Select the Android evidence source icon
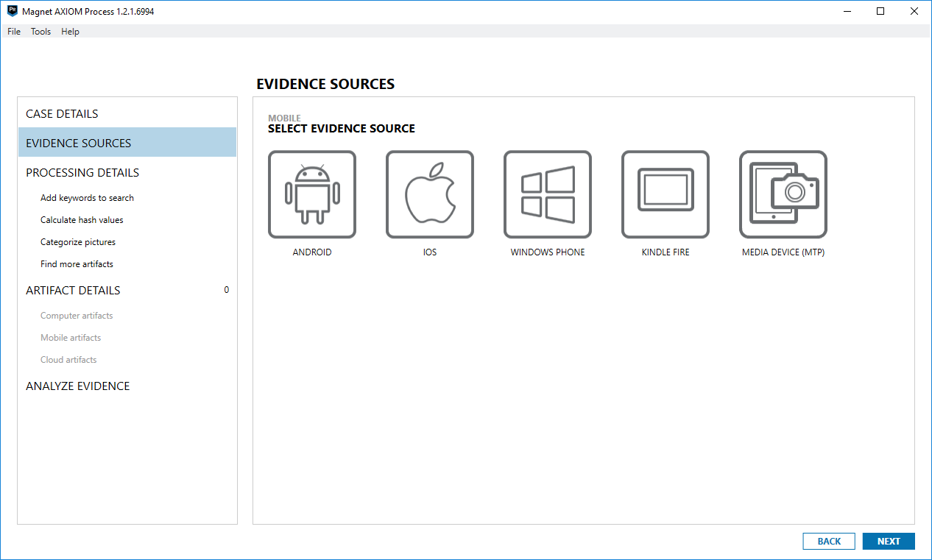The width and height of the screenshot is (932, 560). click(x=312, y=195)
